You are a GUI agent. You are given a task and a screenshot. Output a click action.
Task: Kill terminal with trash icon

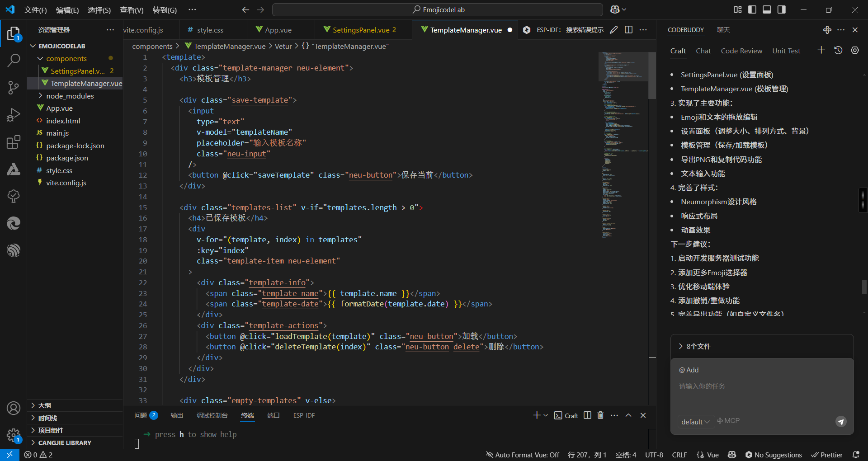[600, 415]
